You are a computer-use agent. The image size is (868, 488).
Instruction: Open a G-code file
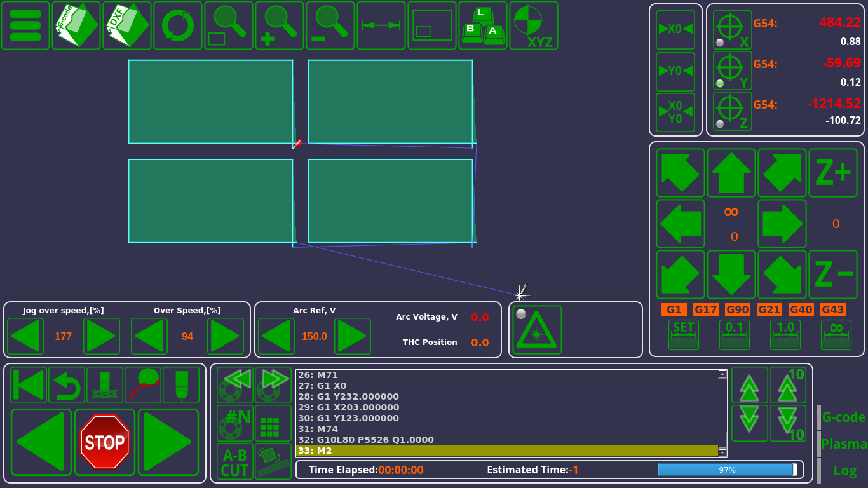point(76,25)
